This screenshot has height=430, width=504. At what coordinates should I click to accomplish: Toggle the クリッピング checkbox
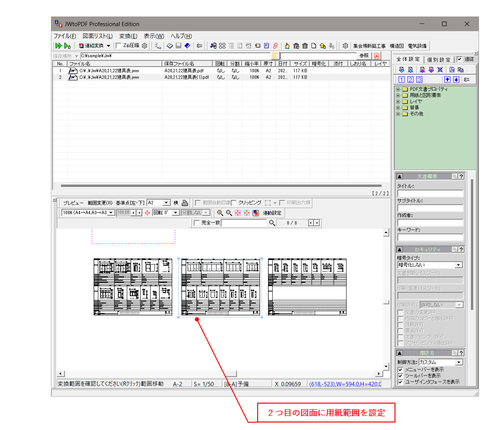[234, 203]
